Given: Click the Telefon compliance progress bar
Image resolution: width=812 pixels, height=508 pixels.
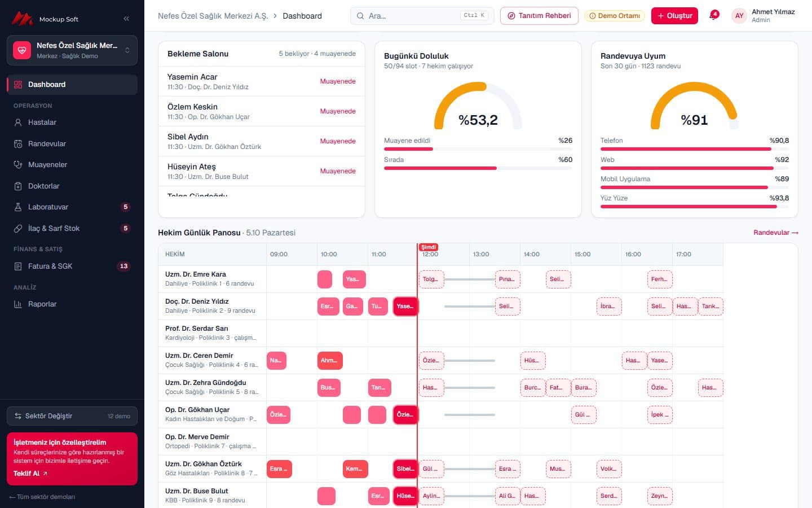Looking at the screenshot, I should (695, 149).
